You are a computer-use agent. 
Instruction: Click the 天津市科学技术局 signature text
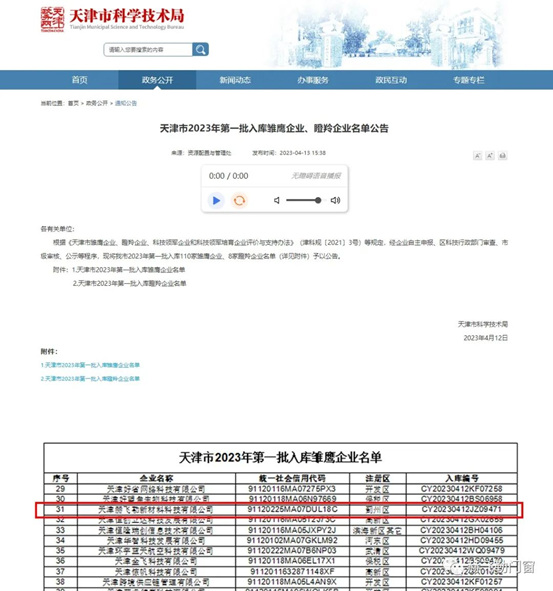click(x=483, y=324)
